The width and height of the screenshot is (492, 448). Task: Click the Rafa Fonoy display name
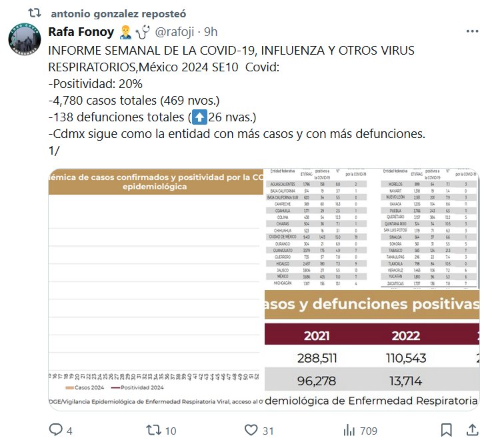(82, 31)
